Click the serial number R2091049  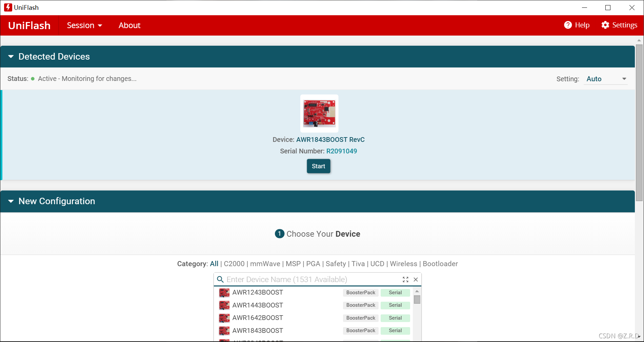pos(342,151)
